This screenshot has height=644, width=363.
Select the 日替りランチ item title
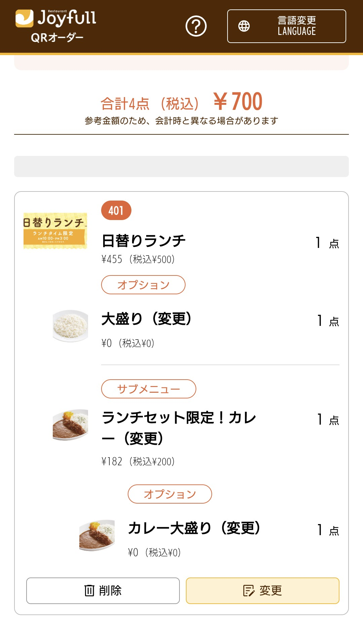(144, 241)
